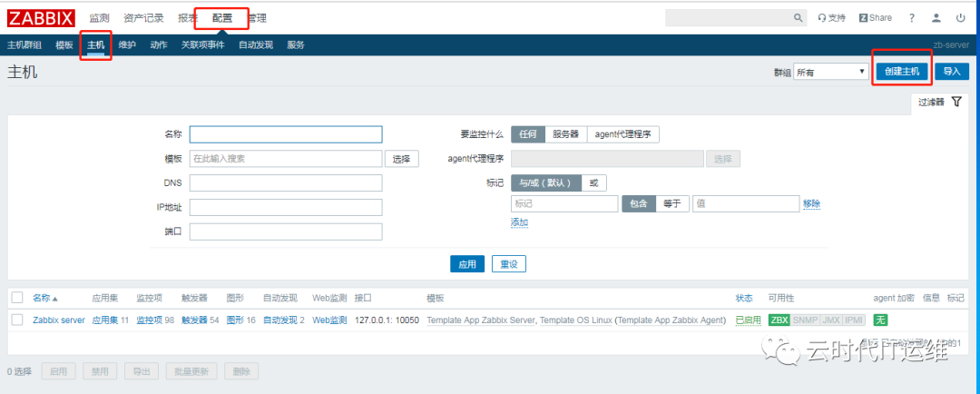Click the 创建主机 button
The image size is (980, 394).
coord(902,72)
